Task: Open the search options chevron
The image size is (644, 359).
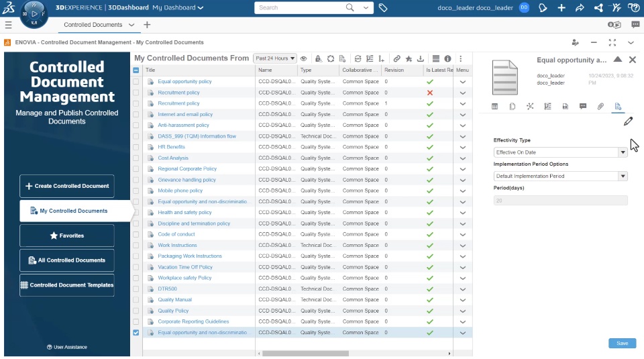Action: (366, 8)
